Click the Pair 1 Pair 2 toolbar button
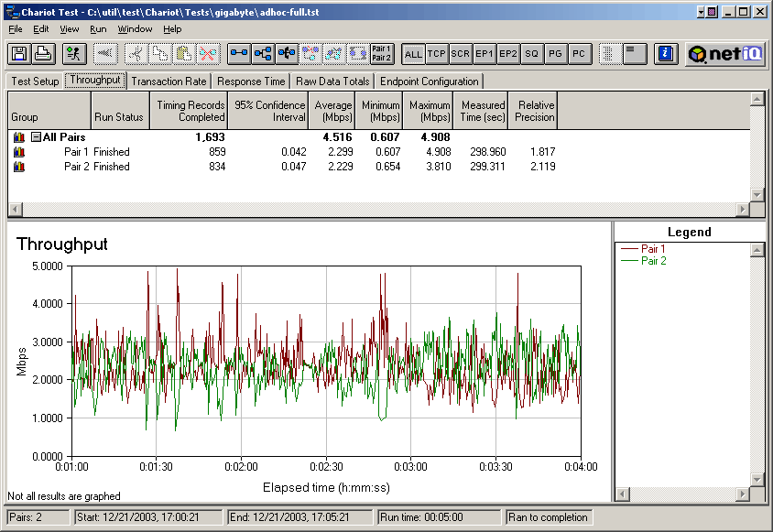The height and width of the screenshot is (532, 773). click(x=381, y=53)
